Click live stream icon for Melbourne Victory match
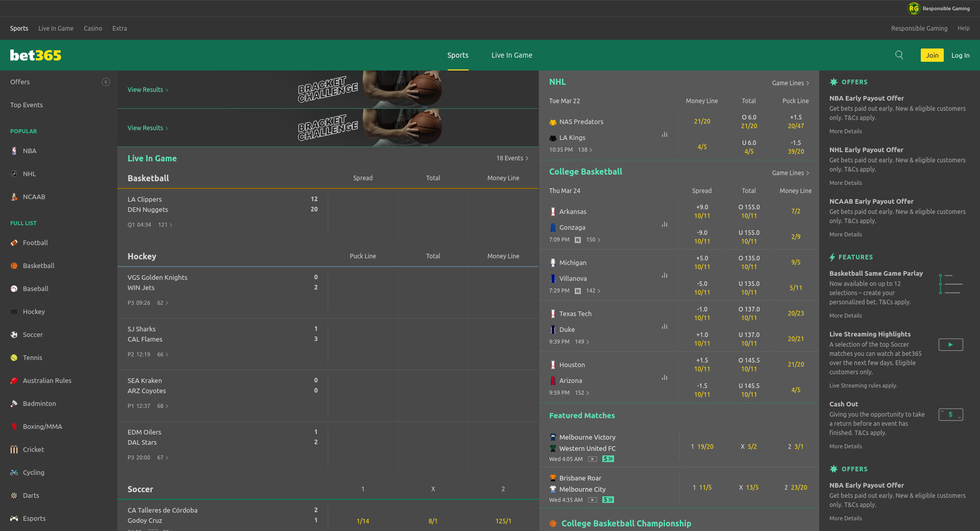This screenshot has height=531, width=980. tap(592, 459)
